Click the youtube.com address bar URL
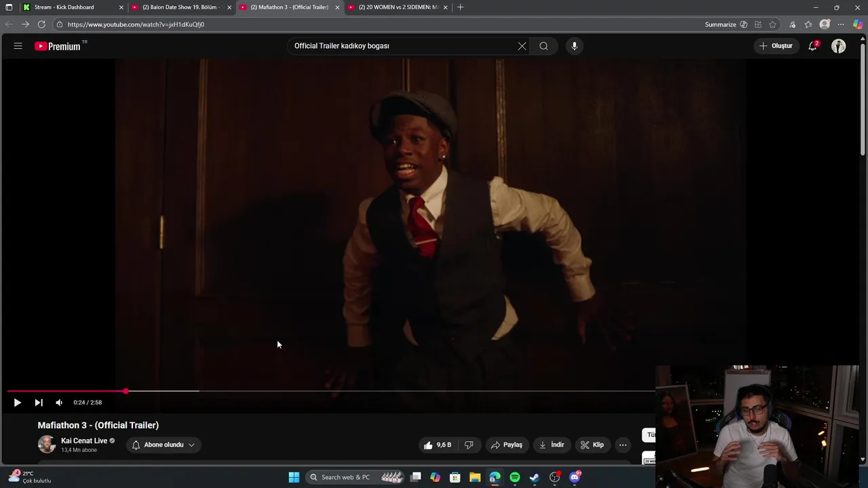Screen dimensions: 868x488 pyautogui.click(x=136, y=24)
